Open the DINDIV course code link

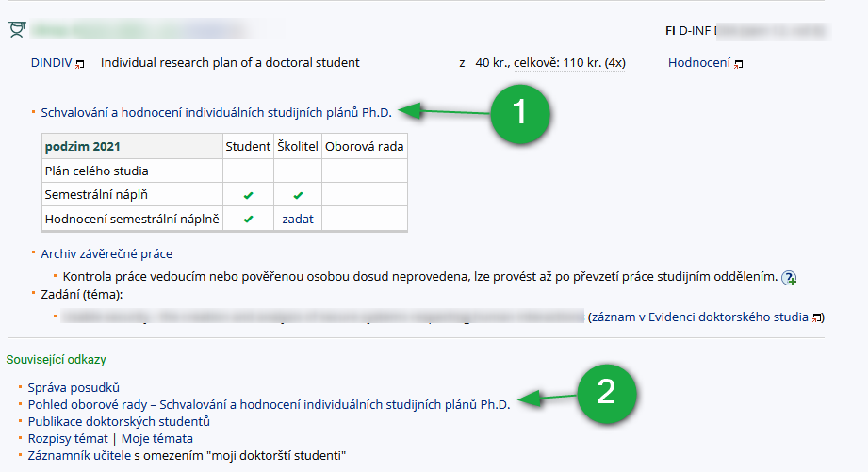coord(51,63)
